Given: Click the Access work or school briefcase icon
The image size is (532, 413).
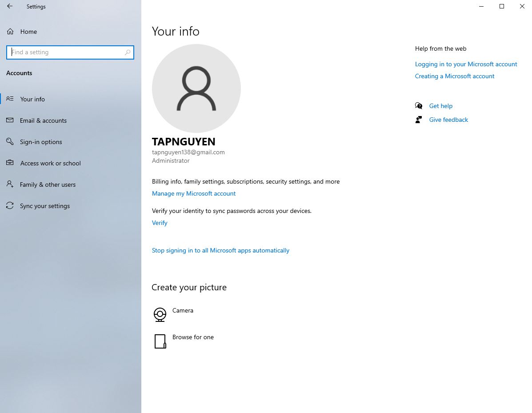Looking at the screenshot, I should click(x=10, y=163).
